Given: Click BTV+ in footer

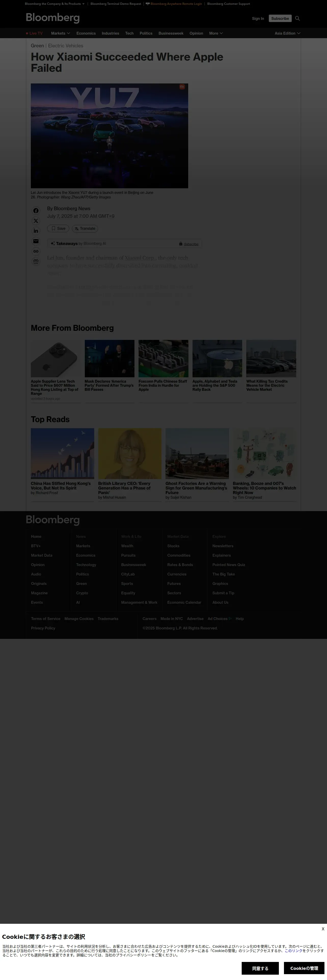Looking at the screenshot, I should (x=36, y=546).
